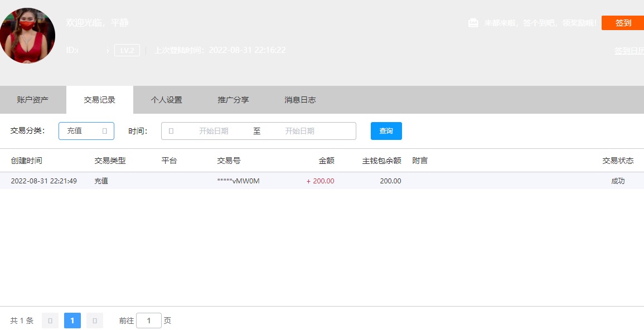Image resolution: width=644 pixels, height=330 pixels.
Task: Go to the 推广分享 tab
Action: tap(233, 100)
